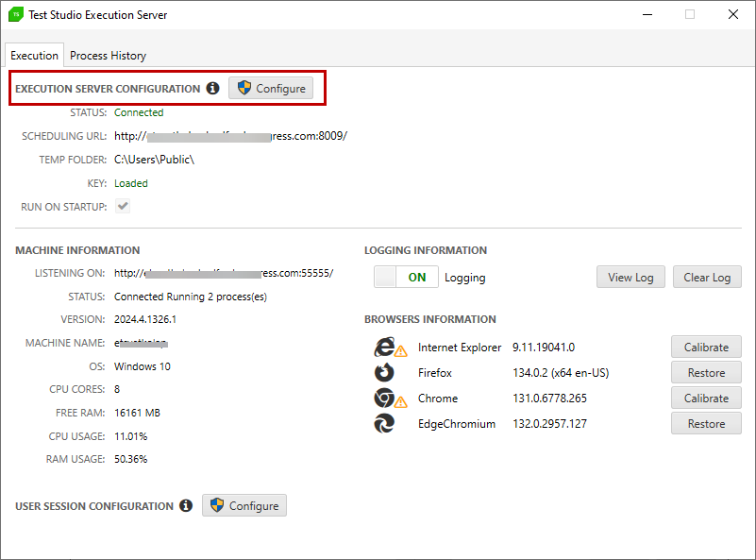Toggle the Logging ON switch
The height and width of the screenshot is (560, 756).
pos(406,277)
